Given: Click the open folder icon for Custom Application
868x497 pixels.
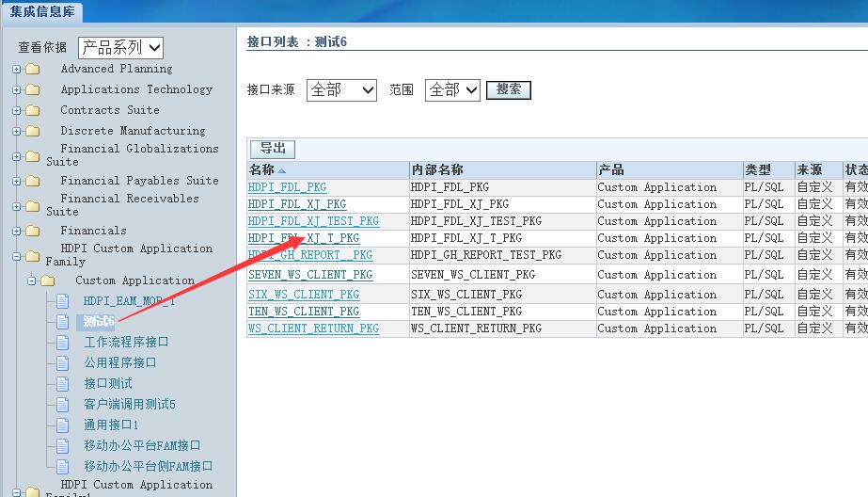Looking at the screenshot, I should (x=48, y=281).
